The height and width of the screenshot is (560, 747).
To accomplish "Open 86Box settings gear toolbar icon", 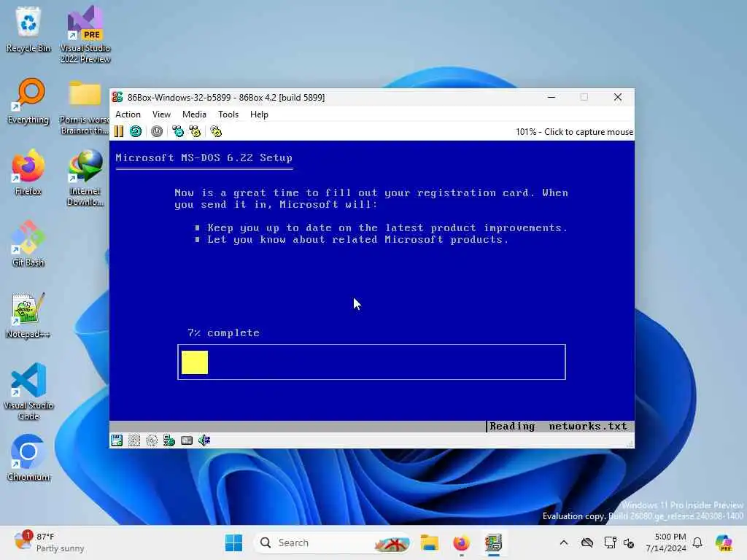I will tap(216, 131).
